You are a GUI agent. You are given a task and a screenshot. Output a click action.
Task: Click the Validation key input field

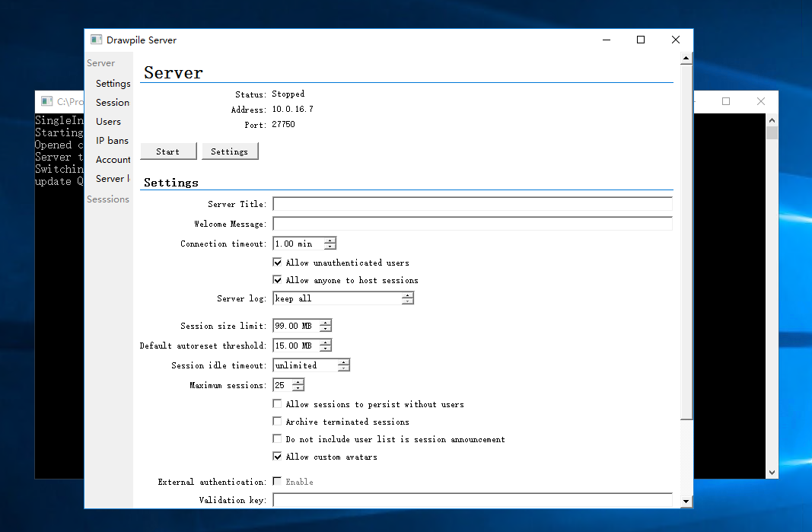(473, 500)
